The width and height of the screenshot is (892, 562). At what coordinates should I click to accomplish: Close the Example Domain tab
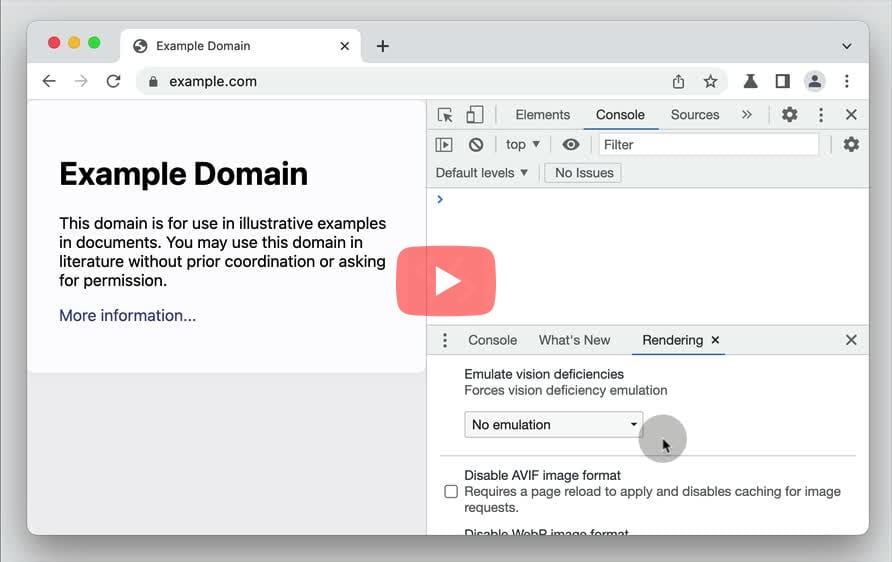coord(345,46)
